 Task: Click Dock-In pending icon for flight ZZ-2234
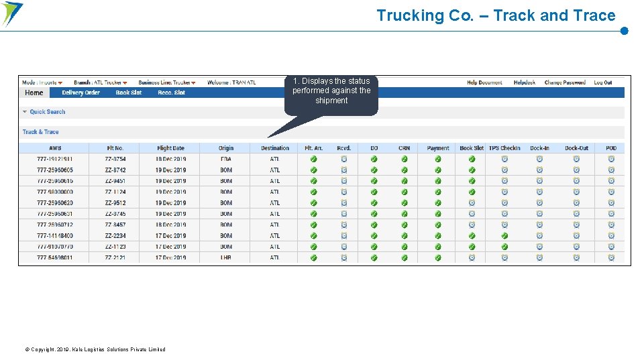pyautogui.click(x=539, y=235)
